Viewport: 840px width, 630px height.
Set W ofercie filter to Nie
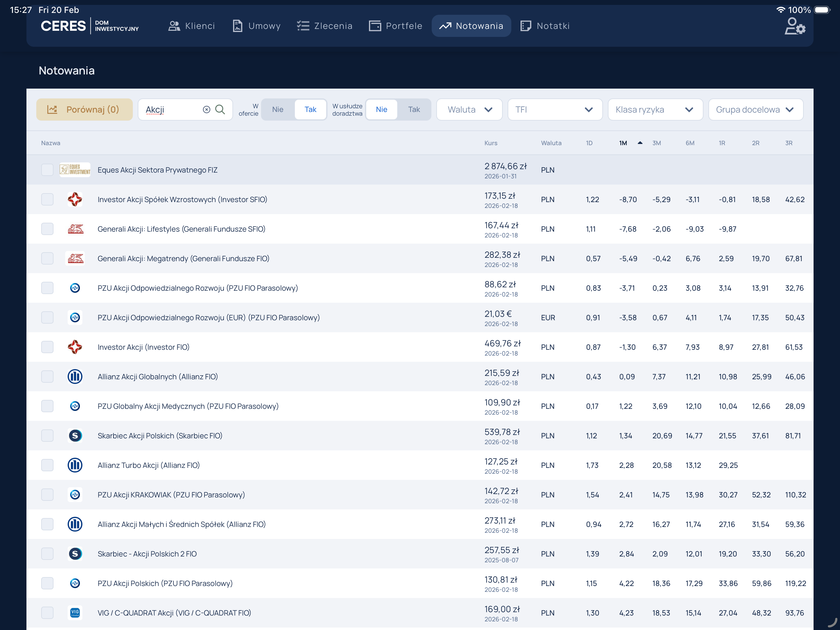tap(278, 110)
